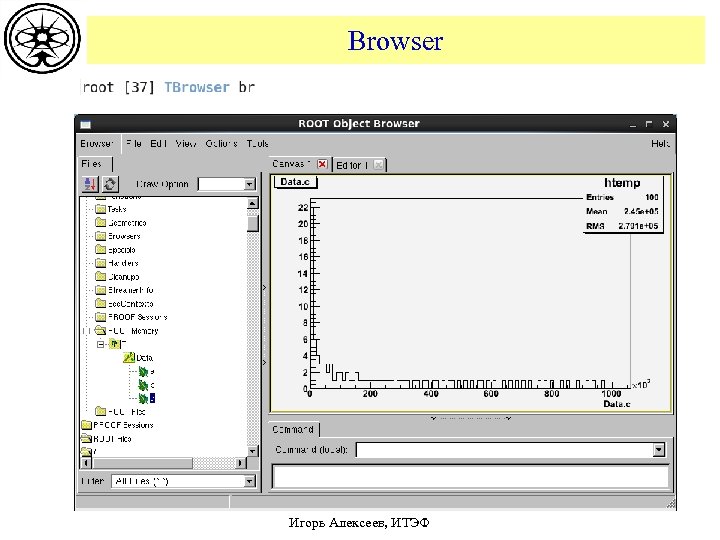Switch to the Editor 1 tab

point(352,165)
